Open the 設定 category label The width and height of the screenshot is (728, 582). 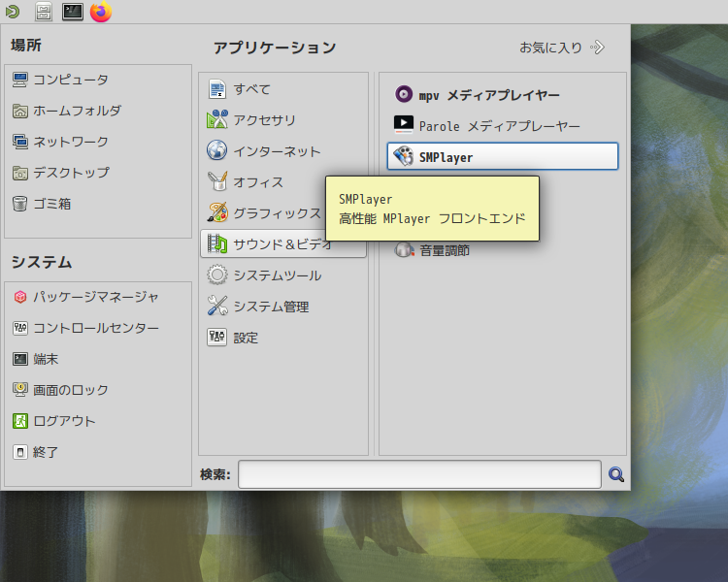(246, 338)
